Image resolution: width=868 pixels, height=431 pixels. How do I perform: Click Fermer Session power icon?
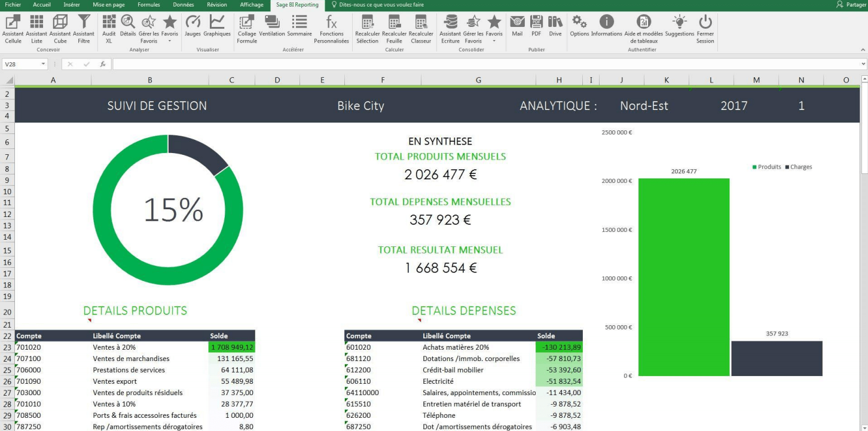705,29
